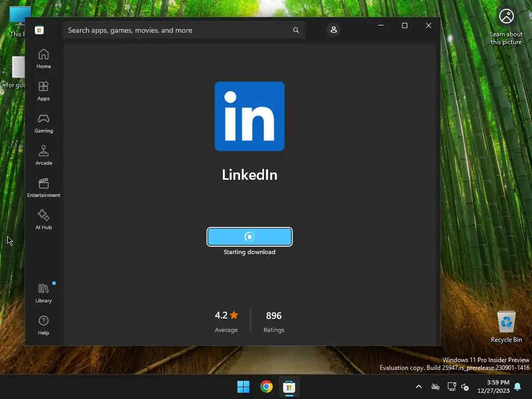The height and width of the screenshot is (399, 532).
Task: Click Learn about this picture icon
Action: pos(506,27)
